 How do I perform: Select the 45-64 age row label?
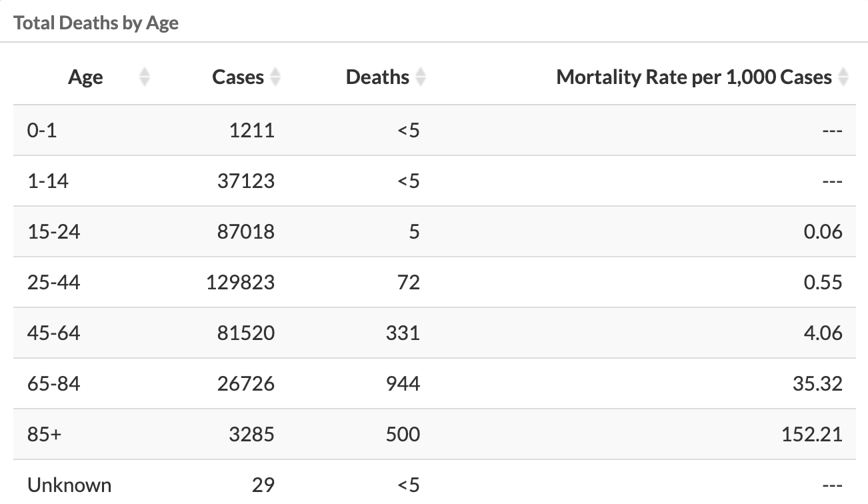(x=53, y=333)
